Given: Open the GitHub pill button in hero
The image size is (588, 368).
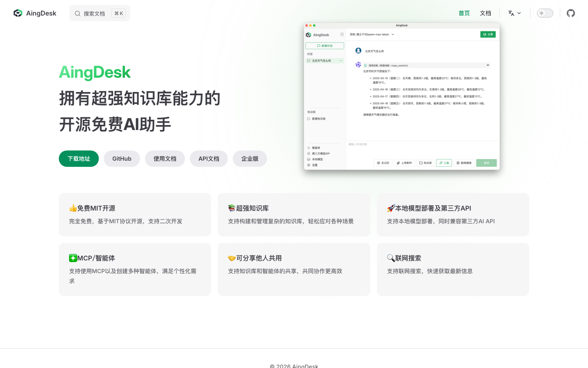Looking at the screenshot, I should pyautogui.click(x=122, y=159).
